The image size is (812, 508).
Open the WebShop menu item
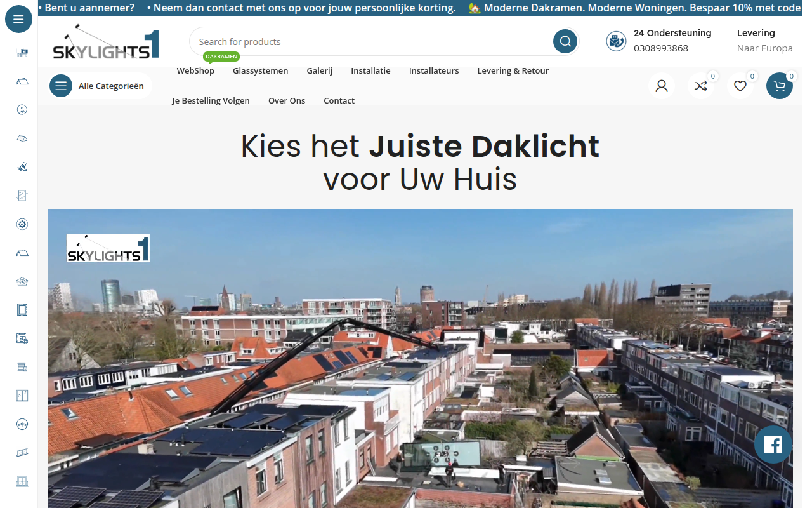coord(195,70)
